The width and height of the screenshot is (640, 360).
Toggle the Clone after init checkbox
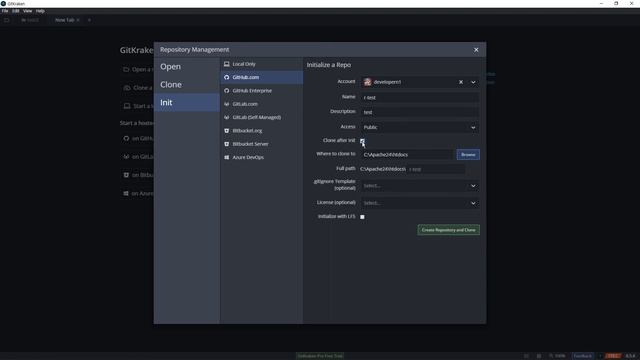pyautogui.click(x=362, y=141)
